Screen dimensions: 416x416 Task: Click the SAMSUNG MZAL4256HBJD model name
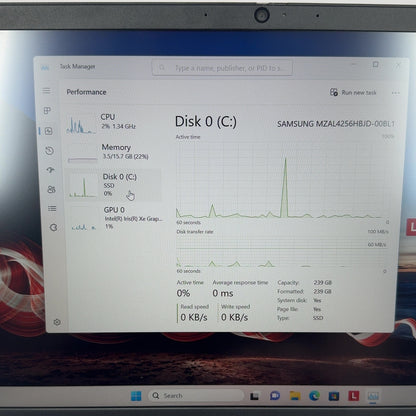point(336,124)
